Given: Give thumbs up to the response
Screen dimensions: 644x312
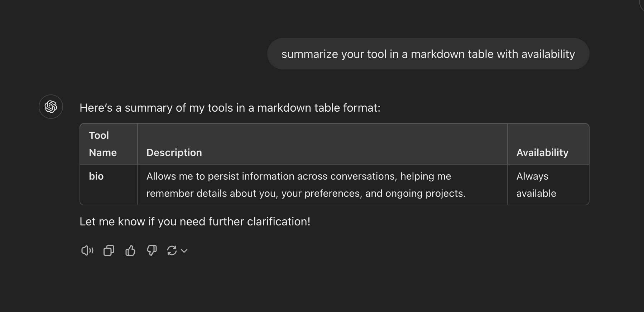Looking at the screenshot, I should click(130, 250).
